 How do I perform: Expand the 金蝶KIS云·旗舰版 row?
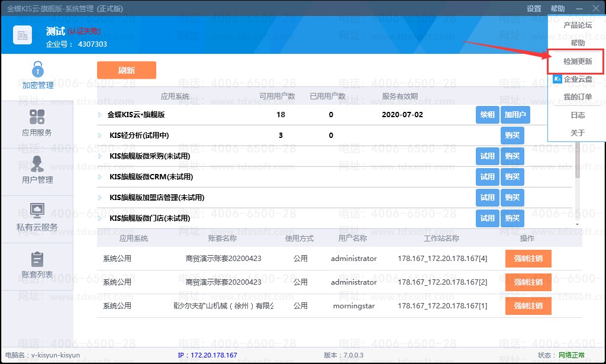coord(101,115)
